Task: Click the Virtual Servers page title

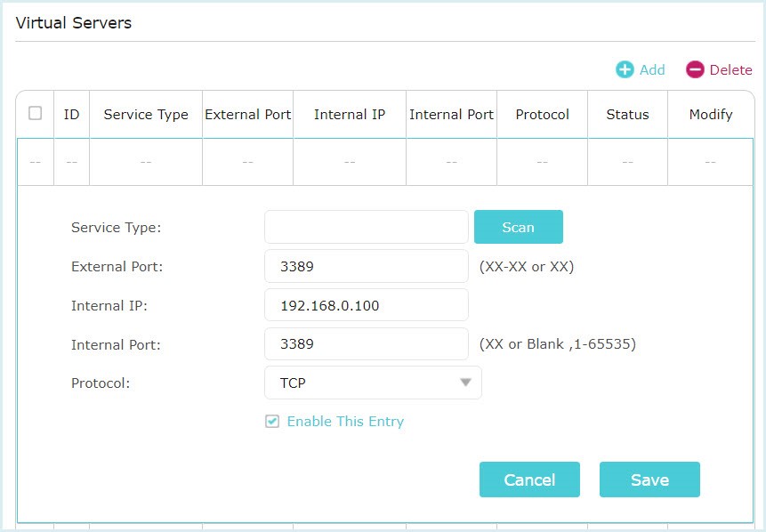Action: tap(74, 22)
